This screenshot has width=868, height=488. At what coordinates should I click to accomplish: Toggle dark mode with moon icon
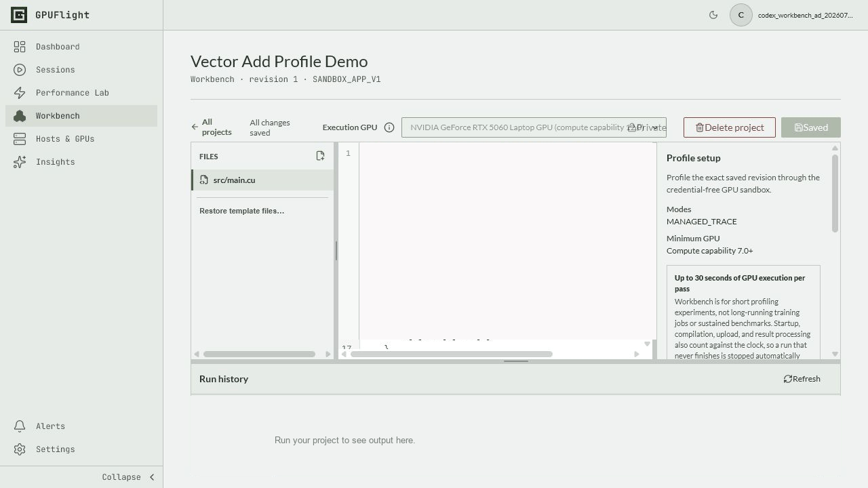713,15
